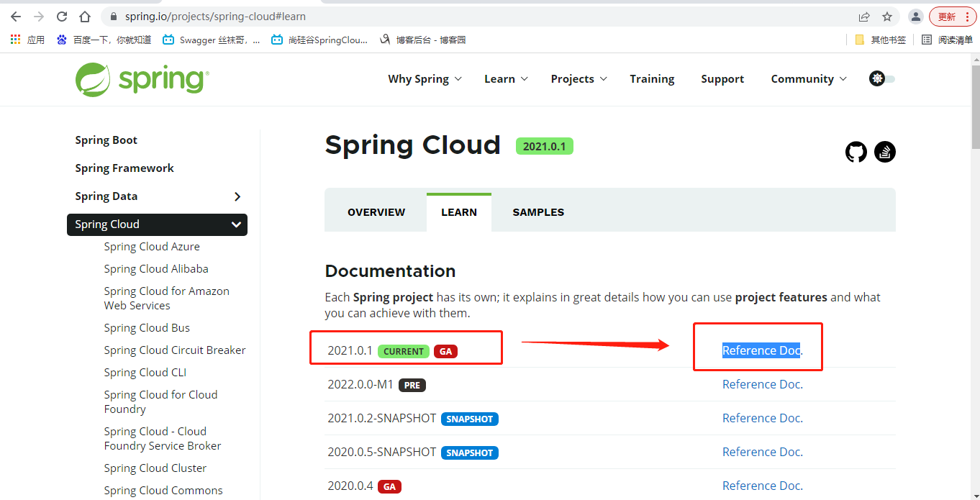Open Spring Cloud Azure
The image size is (980, 500).
(x=152, y=247)
